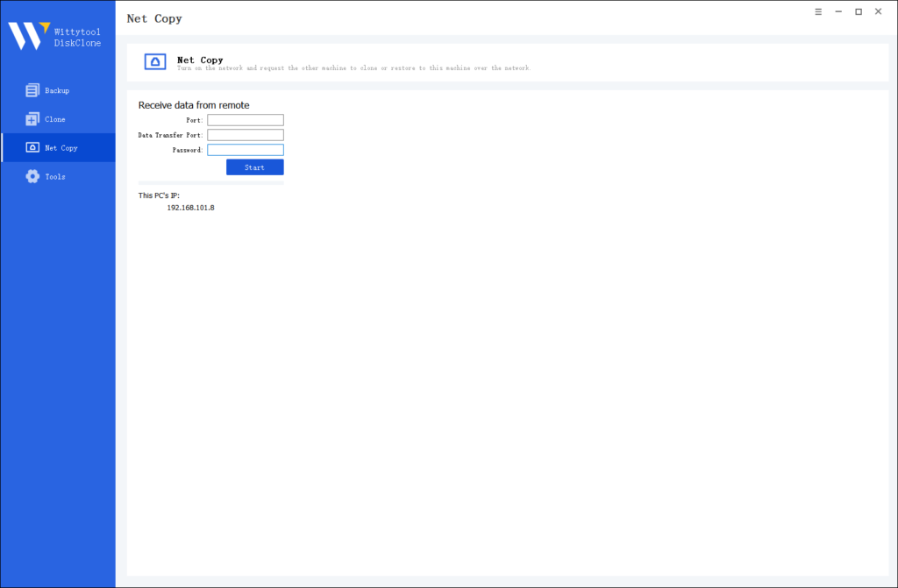This screenshot has height=588, width=898.
Task: Open the Backup section label
Action: click(57, 90)
